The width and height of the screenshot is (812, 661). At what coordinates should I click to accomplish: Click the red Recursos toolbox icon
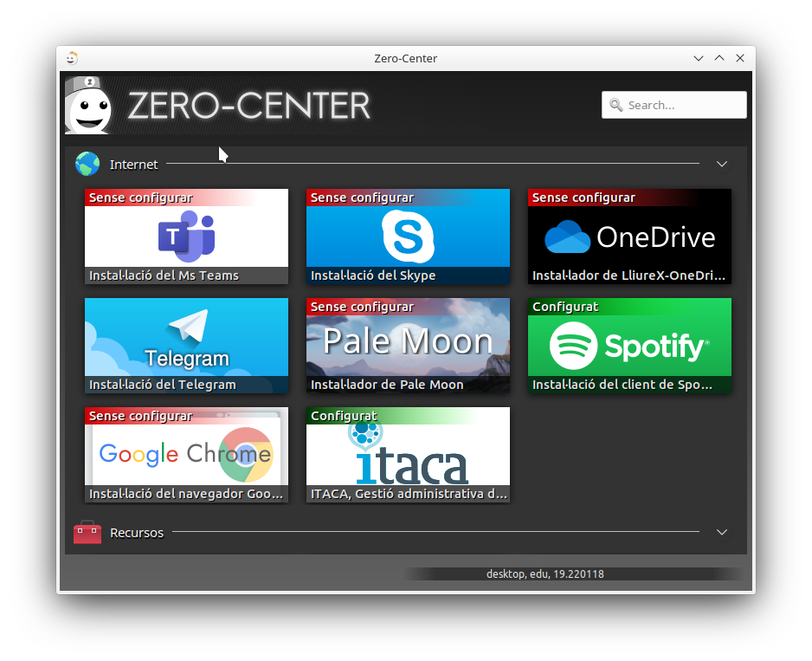pos(87,532)
